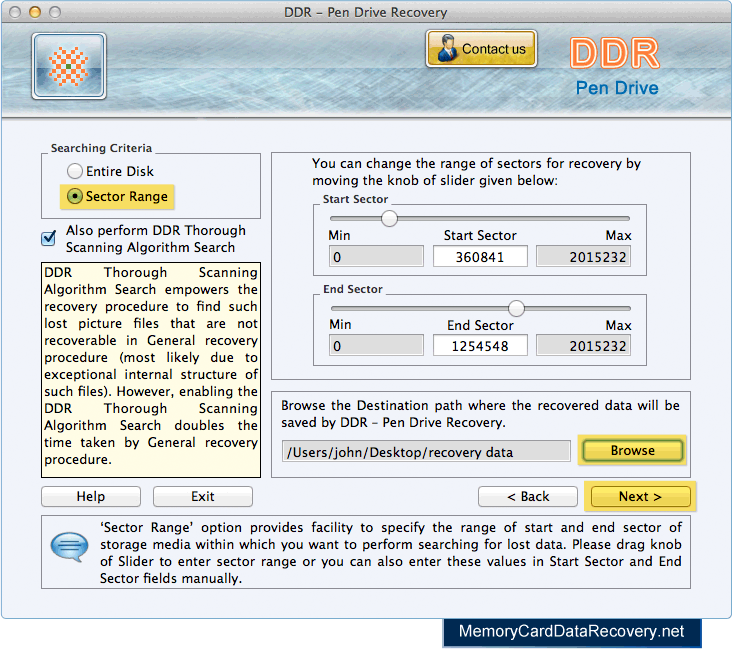The image size is (732, 649).
Task: Click the 'Searching Criteria' group label
Action: pos(101,148)
